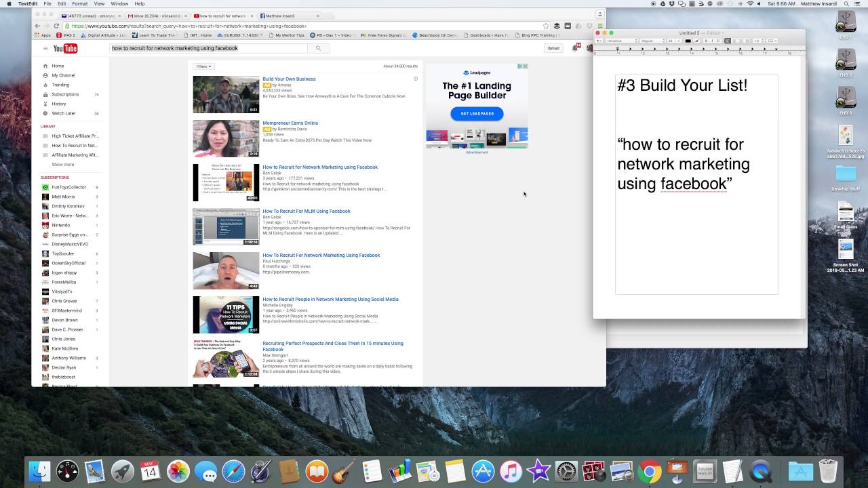This screenshot has height=488, width=868.
Task: Open iTunes from the Dock
Action: coord(511,470)
